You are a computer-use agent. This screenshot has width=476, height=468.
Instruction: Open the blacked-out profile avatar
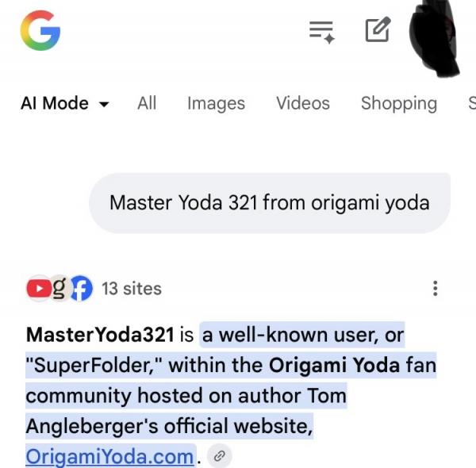pos(434,36)
